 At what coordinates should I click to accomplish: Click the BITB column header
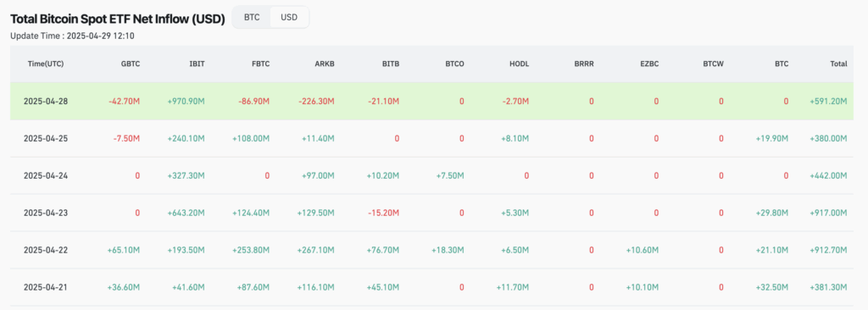[390, 64]
